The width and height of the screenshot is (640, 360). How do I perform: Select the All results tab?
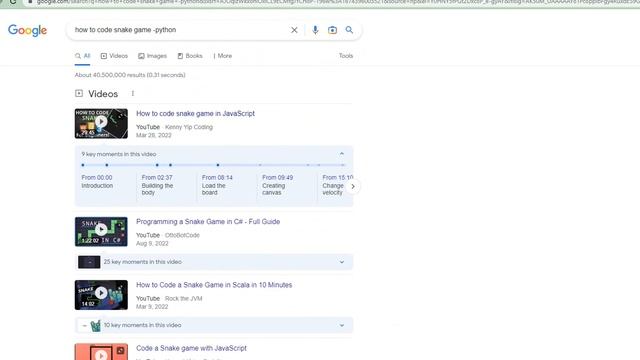pyautogui.click(x=82, y=56)
